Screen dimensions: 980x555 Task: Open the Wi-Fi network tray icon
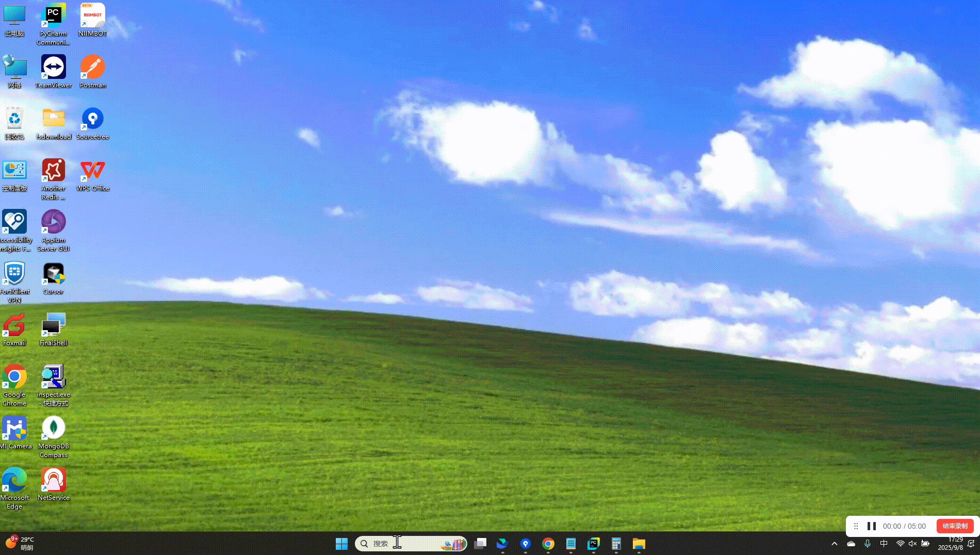[901, 544]
